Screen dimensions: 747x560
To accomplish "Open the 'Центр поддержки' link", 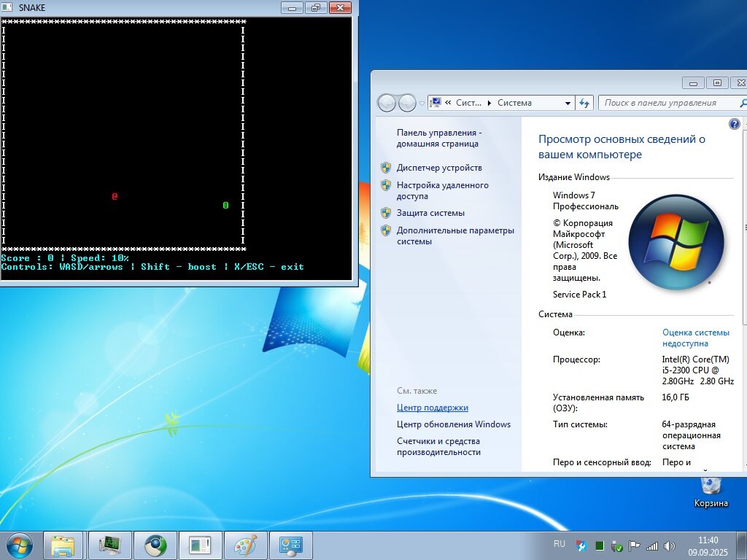I will [433, 408].
